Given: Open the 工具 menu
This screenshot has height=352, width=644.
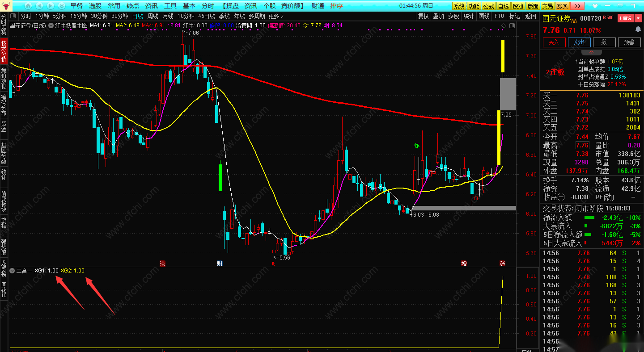Looking at the screenshot, I should pyautogui.click(x=170, y=6).
